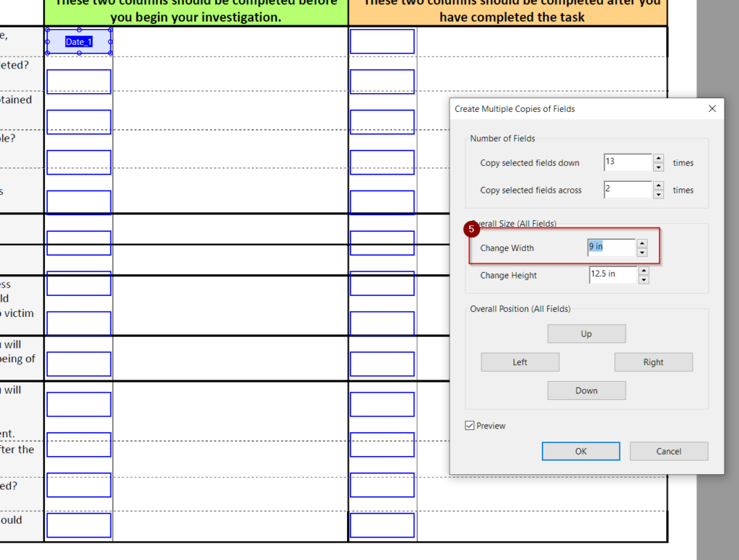Click the copy fields across input box

(x=627, y=190)
